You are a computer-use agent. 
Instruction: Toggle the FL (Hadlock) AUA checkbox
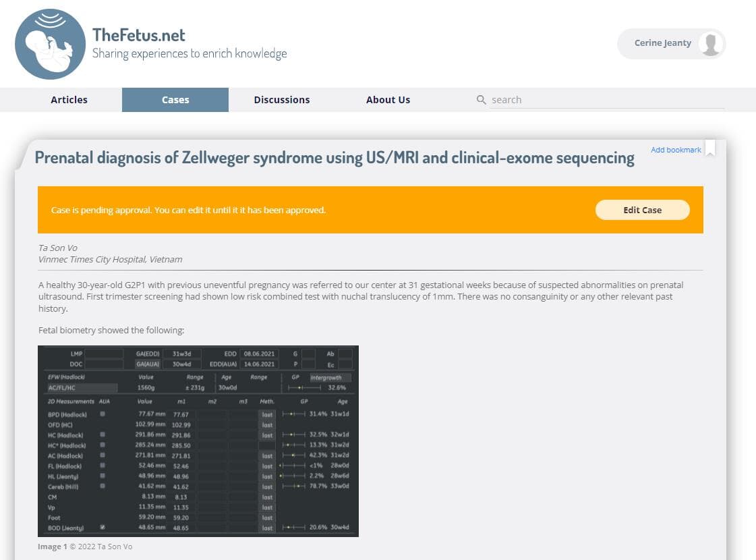103,466
